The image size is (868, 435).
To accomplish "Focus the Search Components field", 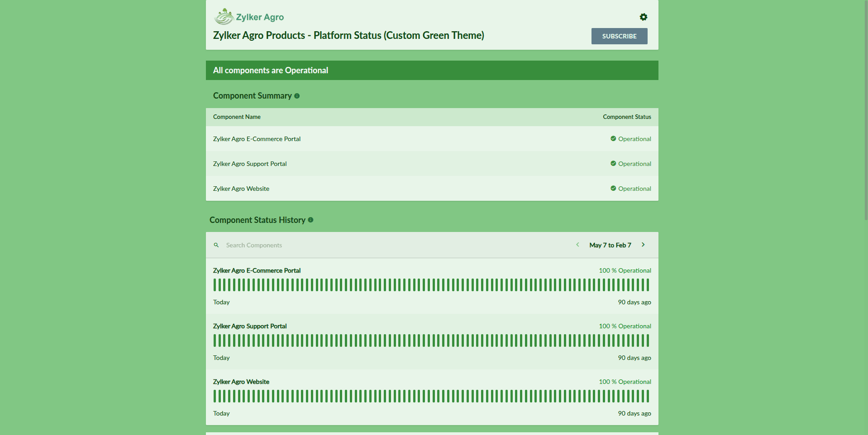I will coord(254,245).
